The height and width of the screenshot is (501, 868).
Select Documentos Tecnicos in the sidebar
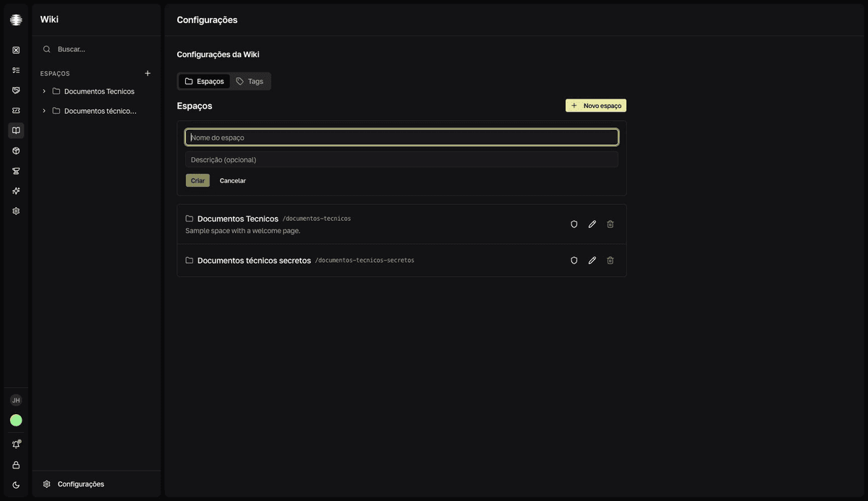click(x=99, y=91)
